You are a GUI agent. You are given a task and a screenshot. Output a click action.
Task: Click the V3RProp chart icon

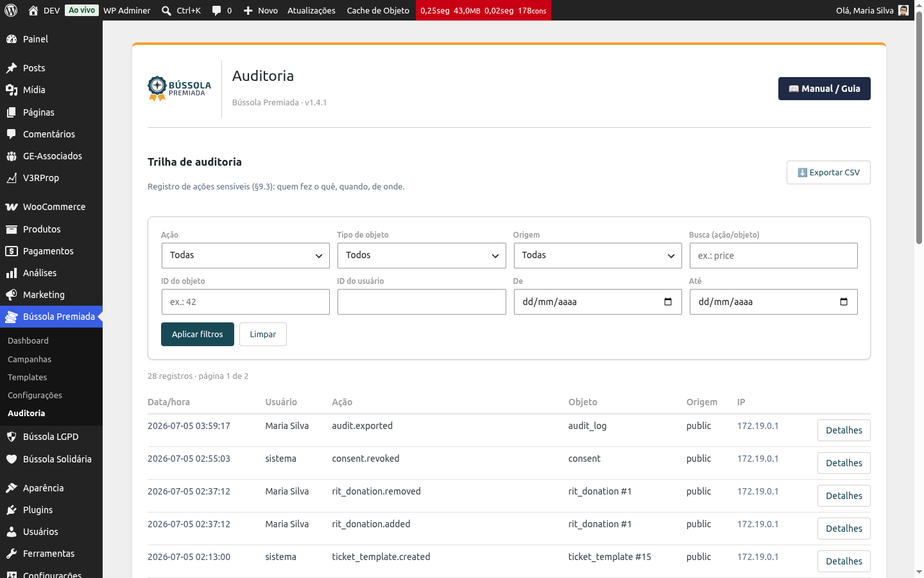pyautogui.click(x=12, y=178)
